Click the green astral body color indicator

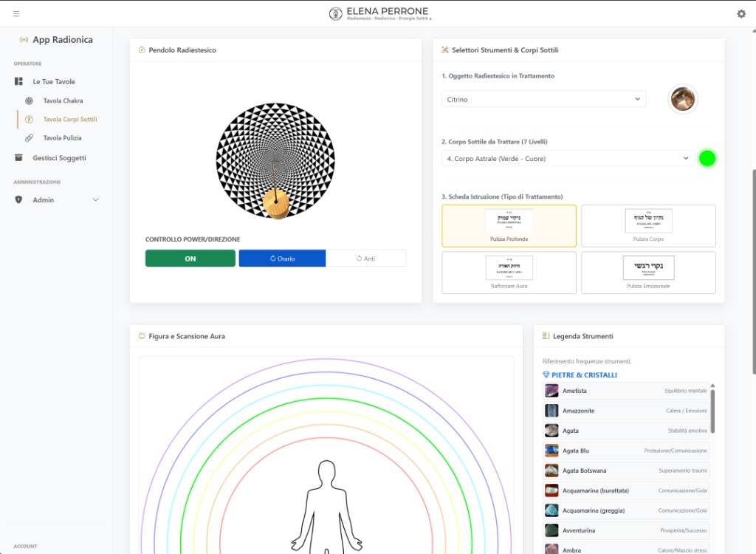click(707, 158)
